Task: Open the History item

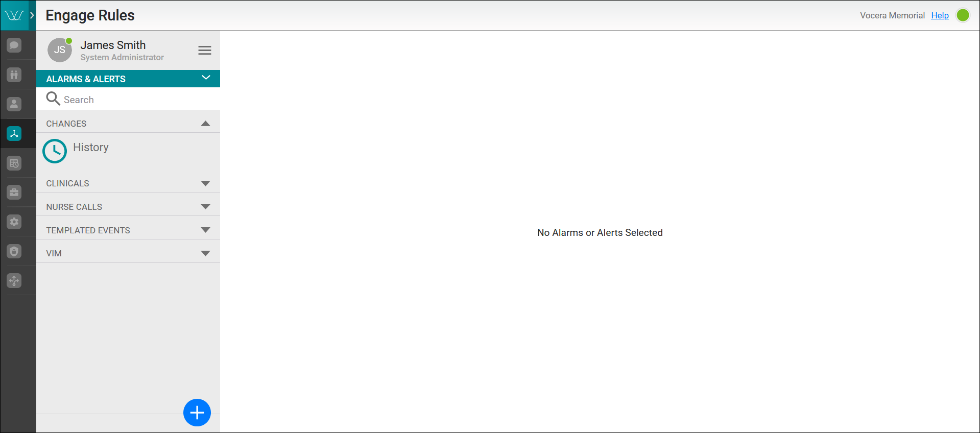Action: point(90,148)
